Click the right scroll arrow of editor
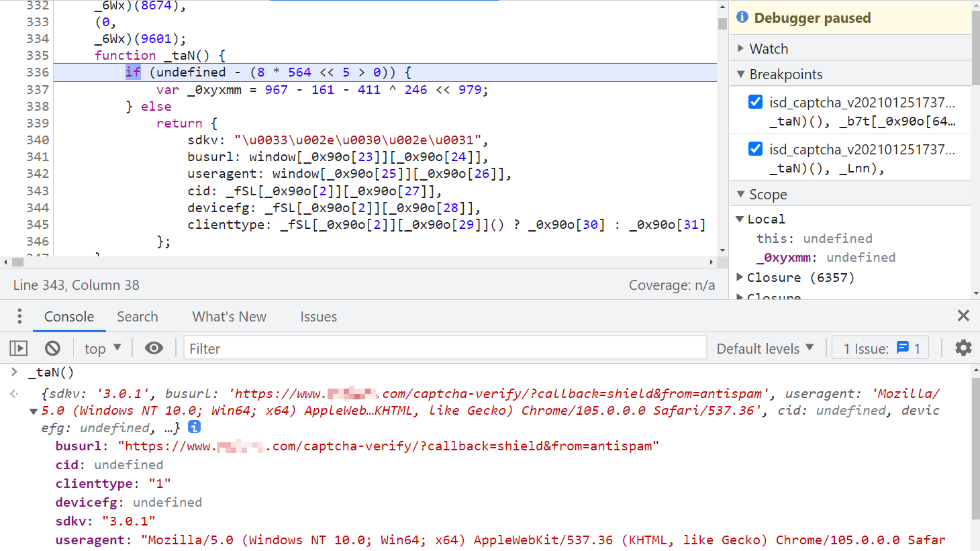This screenshot has height=551, width=980. tap(712, 262)
